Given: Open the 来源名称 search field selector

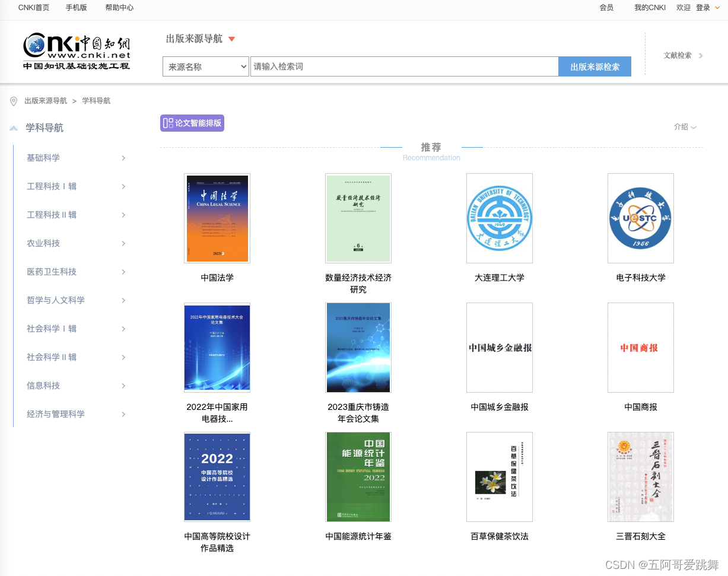Looking at the screenshot, I should [x=205, y=66].
